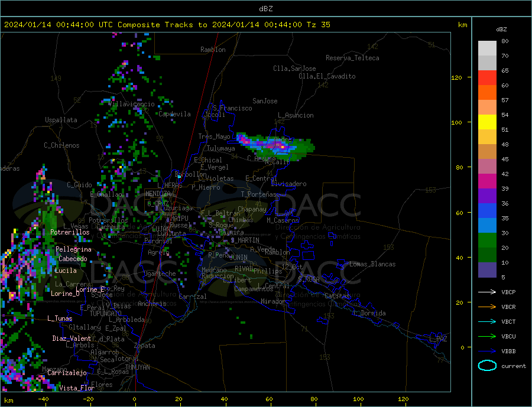
Task: Select the slate 10 dBZ legend swatch
Action: click(x=487, y=270)
